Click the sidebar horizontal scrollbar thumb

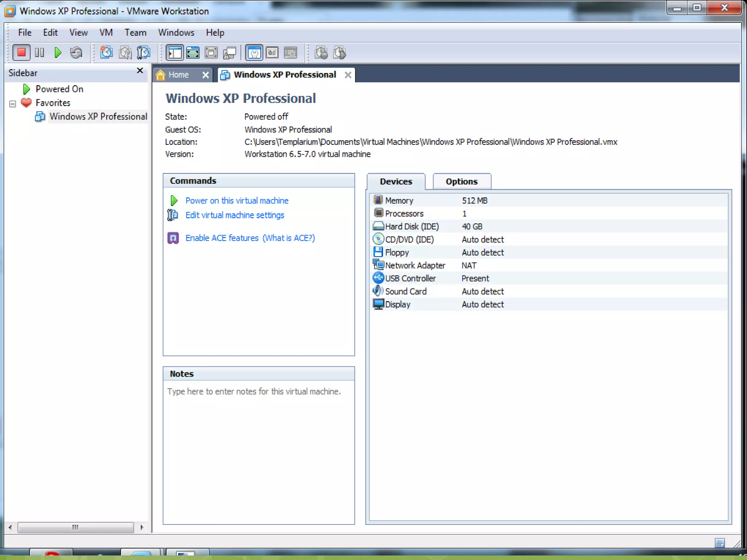tap(75, 527)
